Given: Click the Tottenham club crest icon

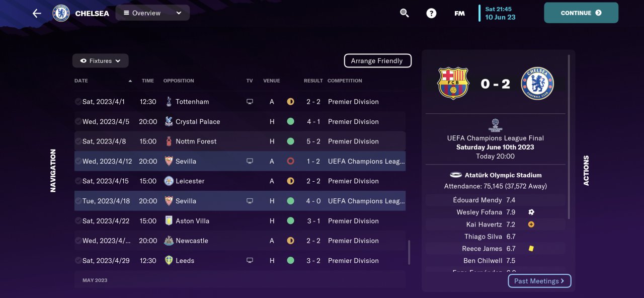Looking at the screenshot, I should tap(169, 102).
